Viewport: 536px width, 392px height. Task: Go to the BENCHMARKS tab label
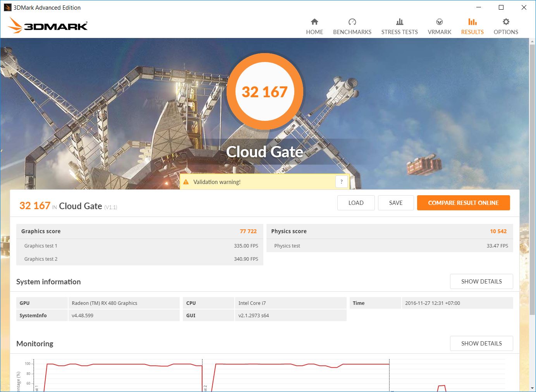352,32
